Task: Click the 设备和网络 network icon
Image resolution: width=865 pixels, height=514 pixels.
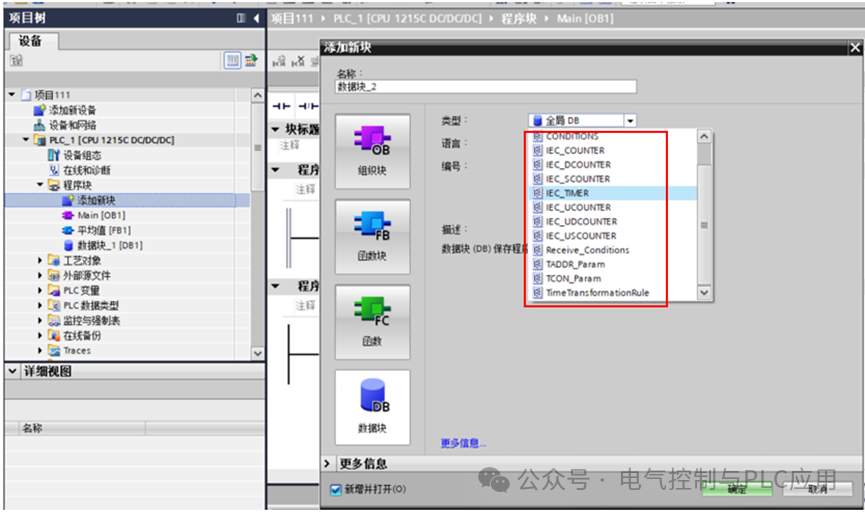Action: click(39, 125)
